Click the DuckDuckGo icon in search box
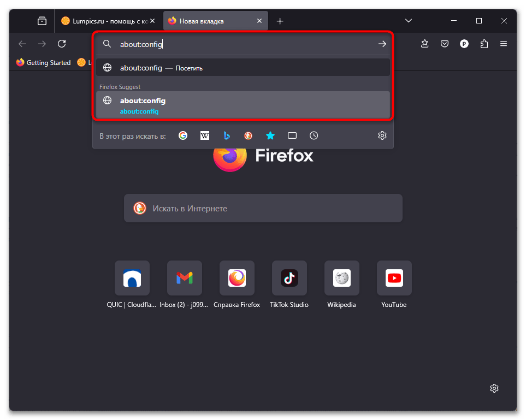Screen dimensions: 526x420 [139, 208]
